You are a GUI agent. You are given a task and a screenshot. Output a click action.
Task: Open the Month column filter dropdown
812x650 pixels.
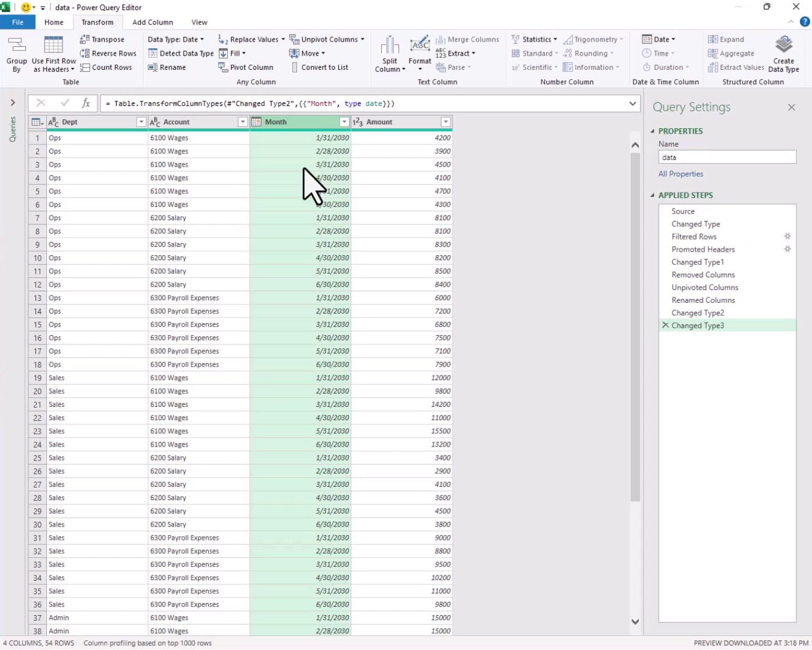point(344,122)
